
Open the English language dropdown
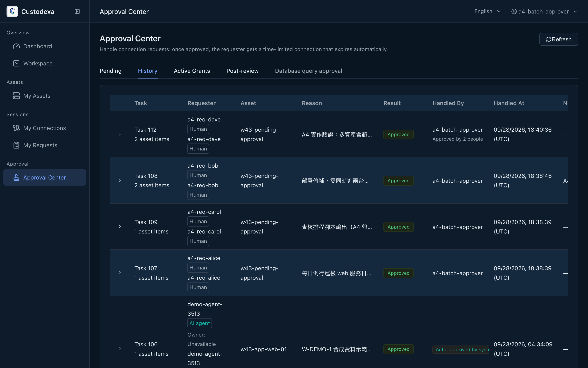click(x=488, y=11)
